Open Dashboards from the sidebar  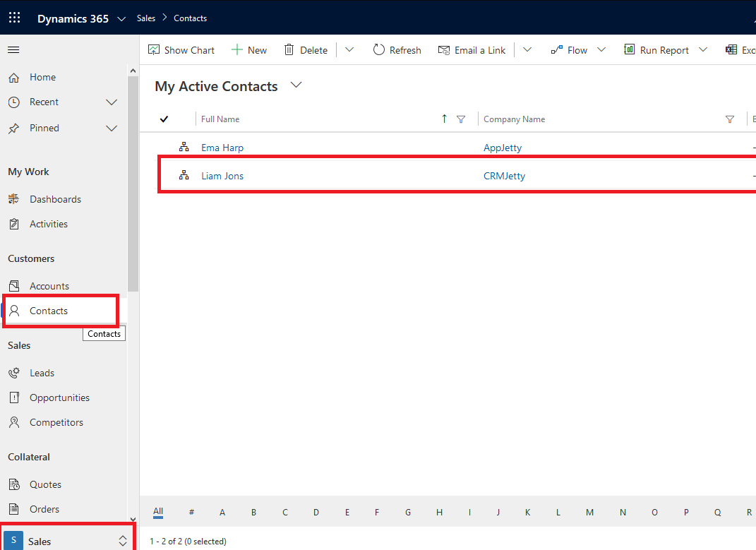56,199
